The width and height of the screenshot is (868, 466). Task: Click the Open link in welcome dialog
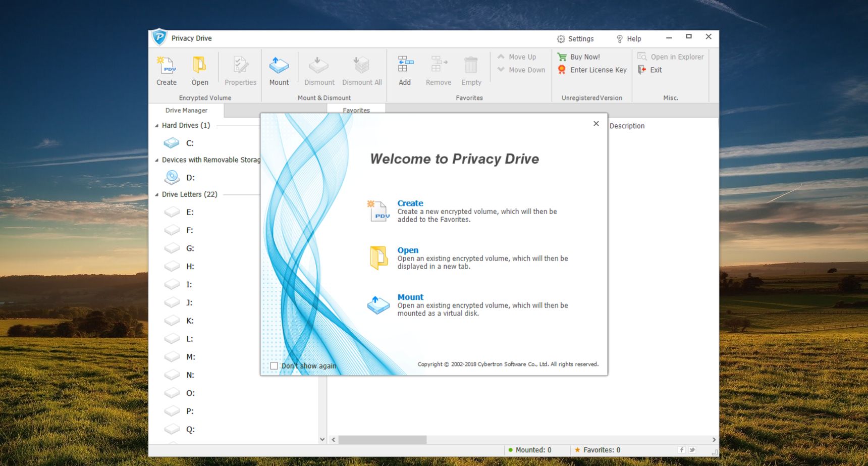[x=407, y=250]
